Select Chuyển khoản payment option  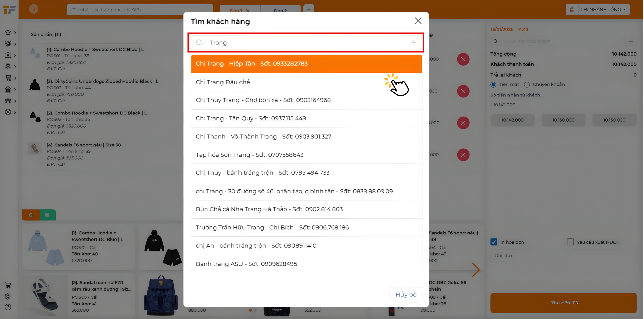pos(527,85)
